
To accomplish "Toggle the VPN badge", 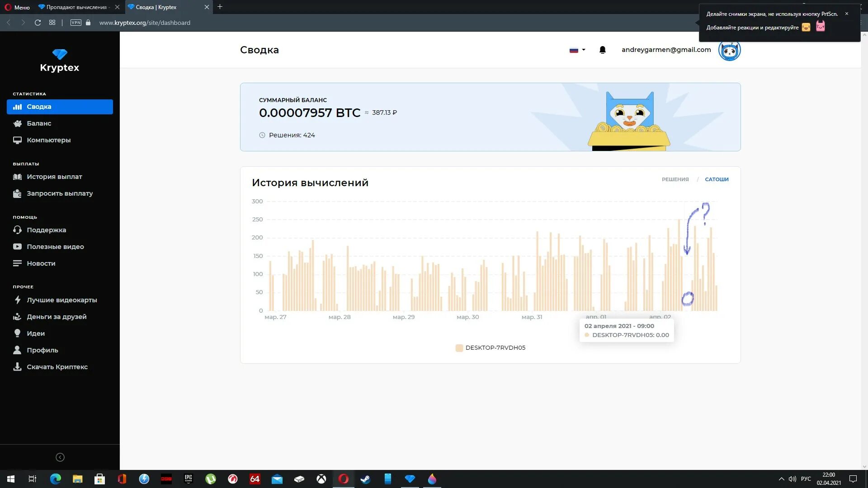I will (x=76, y=23).
